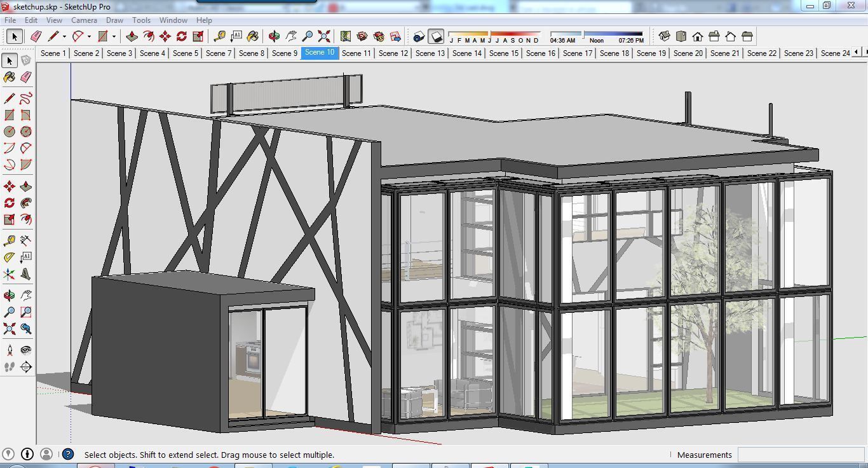Select the Look Around eye tool
The image size is (868, 468).
coord(25,350)
